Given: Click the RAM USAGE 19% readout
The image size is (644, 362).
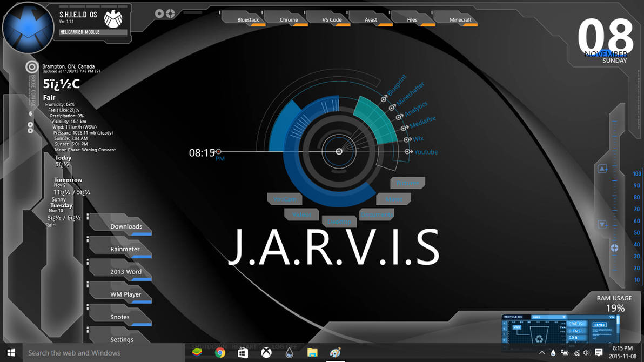Looking at the screenshot, I should pos(614,303).
